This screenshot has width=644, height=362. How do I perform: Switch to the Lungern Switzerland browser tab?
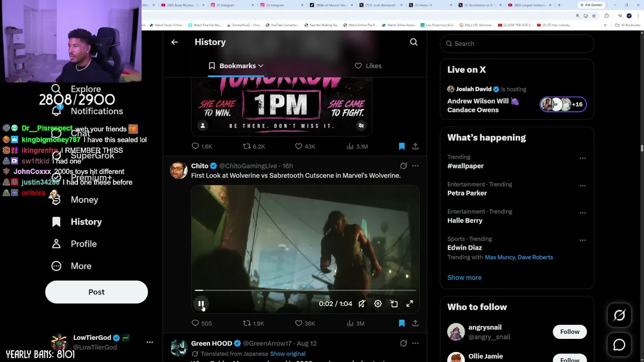(529, 5)
